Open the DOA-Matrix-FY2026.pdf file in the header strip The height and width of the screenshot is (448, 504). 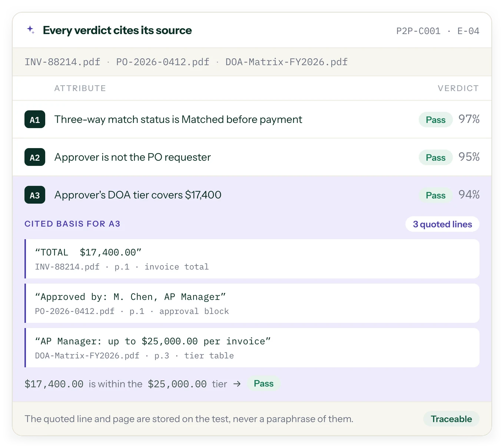[286, 62]
